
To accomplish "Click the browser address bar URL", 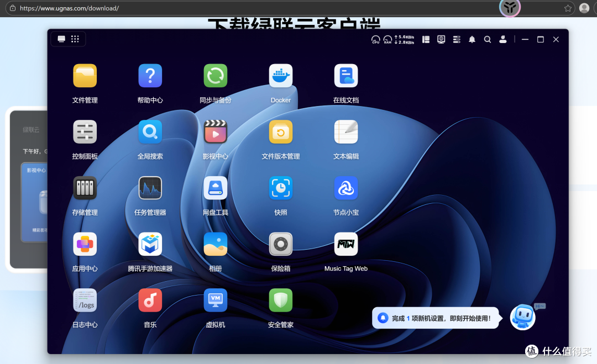I will point(69,8).
